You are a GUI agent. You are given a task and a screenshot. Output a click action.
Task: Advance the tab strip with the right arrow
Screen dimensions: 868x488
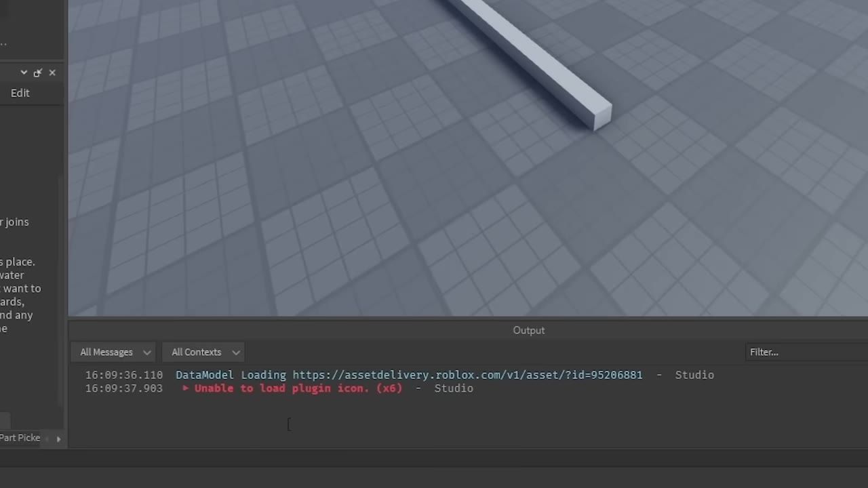(x=58, y=439)
